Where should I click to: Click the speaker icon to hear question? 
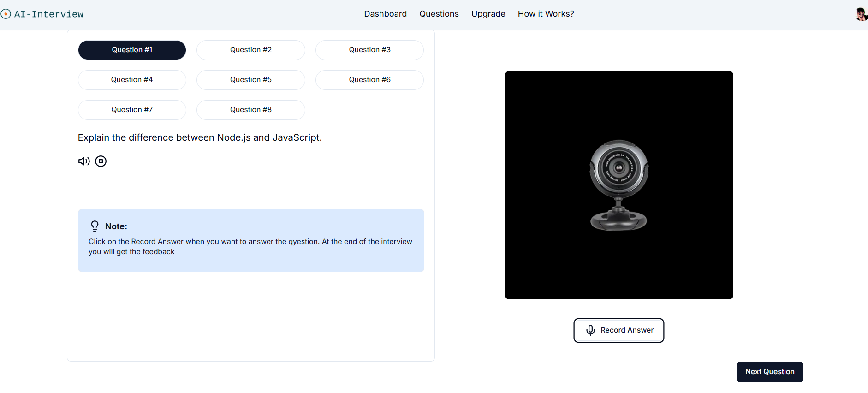pos(83,161)
